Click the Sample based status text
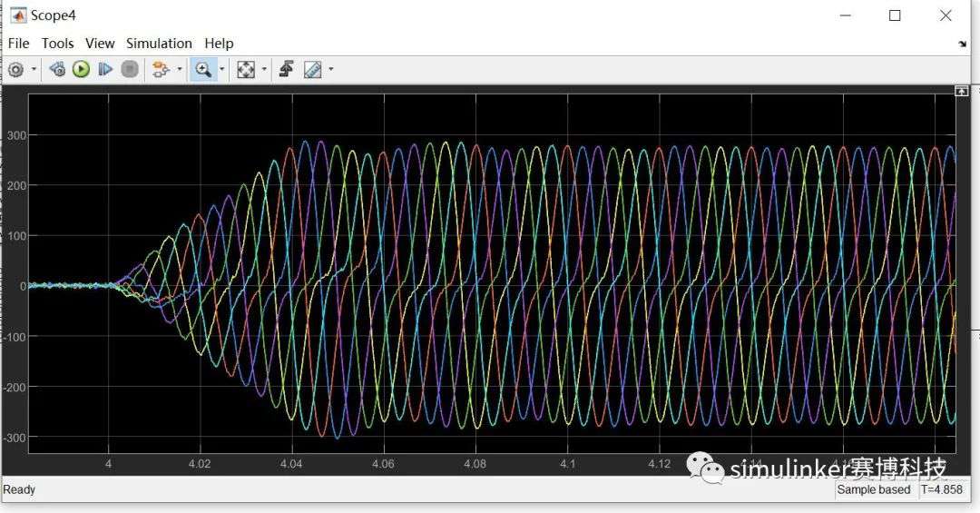This screenshot has width=980, height=513. click(873, 490)
